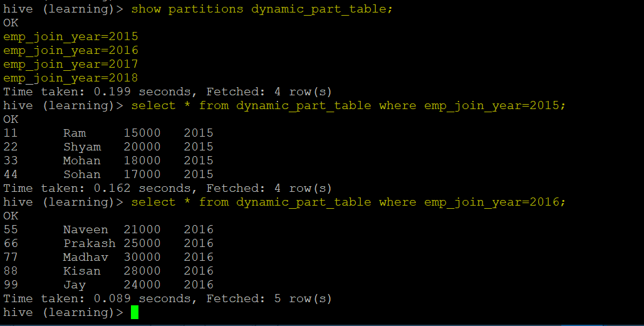Screen dimensions: 644x326
Task: Select partition line emp_join_year=2015
Action: click(x=71, y=36)
